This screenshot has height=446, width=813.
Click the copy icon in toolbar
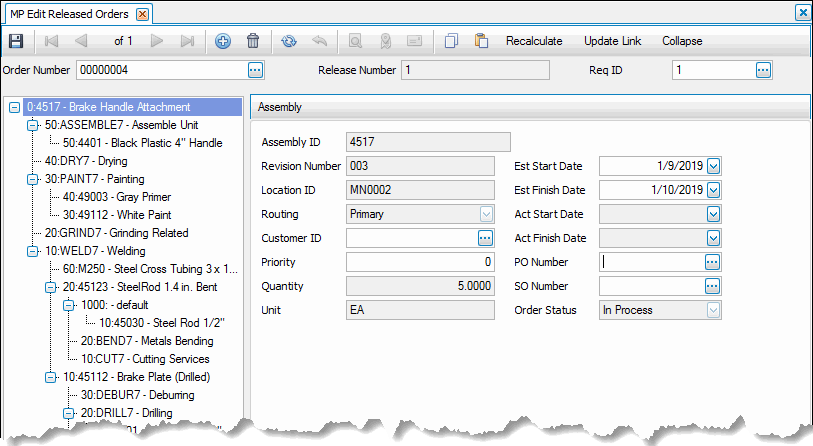click(x=451, y=41)
